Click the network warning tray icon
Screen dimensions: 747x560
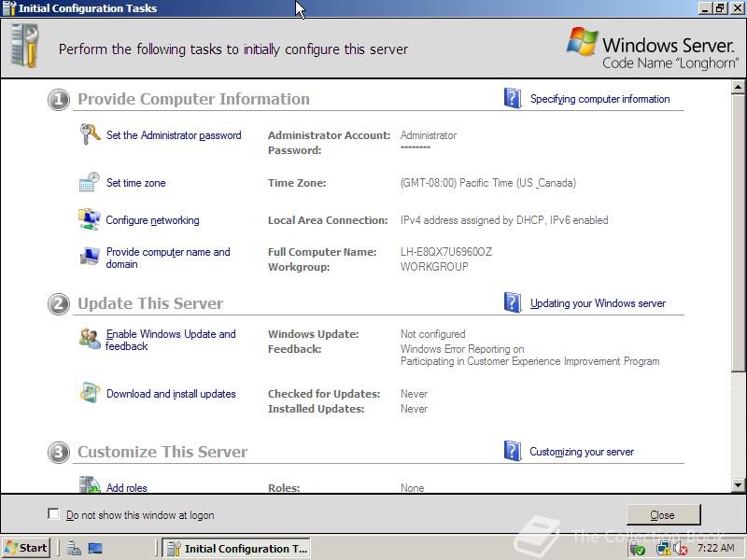pos(663,549)
